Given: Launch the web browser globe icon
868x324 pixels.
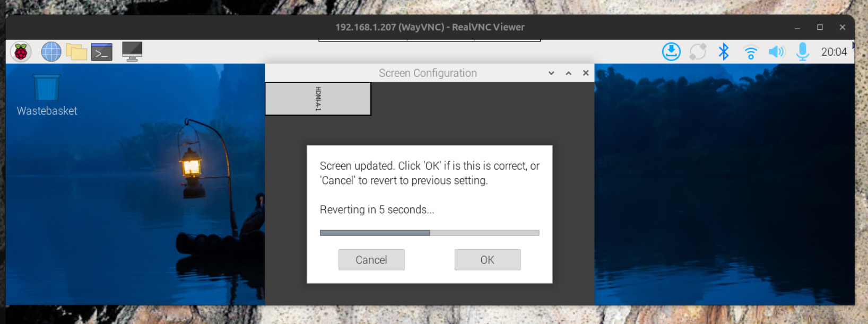Looking at the screenshot, I should [51, 52].
